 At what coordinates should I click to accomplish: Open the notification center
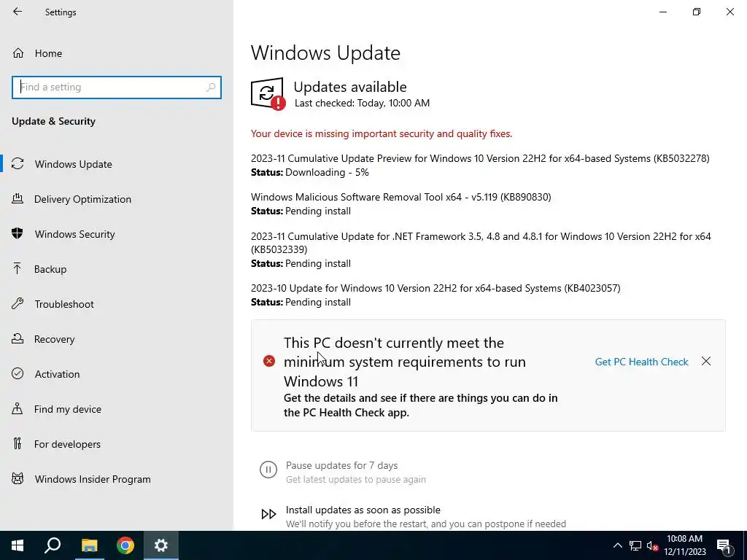click(x=724, y=545)
